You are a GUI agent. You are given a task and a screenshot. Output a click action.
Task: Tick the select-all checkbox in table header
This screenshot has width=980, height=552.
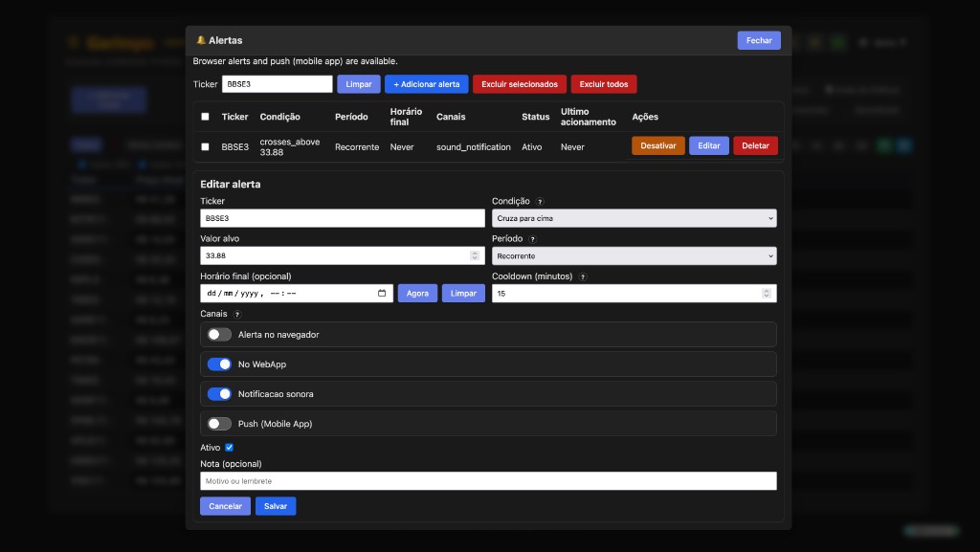(205, 117)
